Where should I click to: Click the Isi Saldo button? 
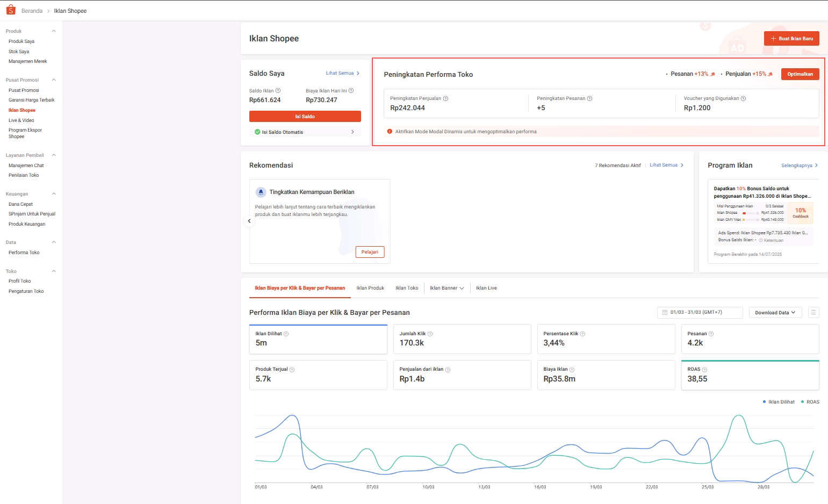click(305, 117)
